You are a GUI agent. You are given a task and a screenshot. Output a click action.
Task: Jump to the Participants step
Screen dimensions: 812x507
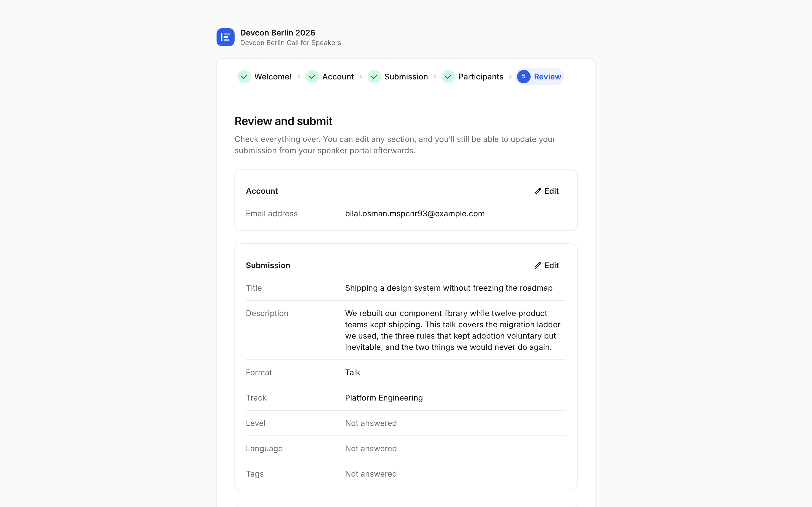473,76
